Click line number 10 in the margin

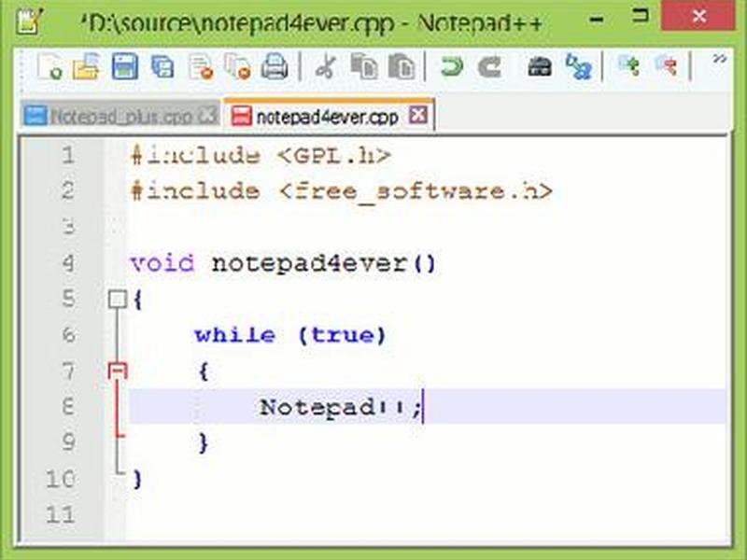(x=61, y=478)
